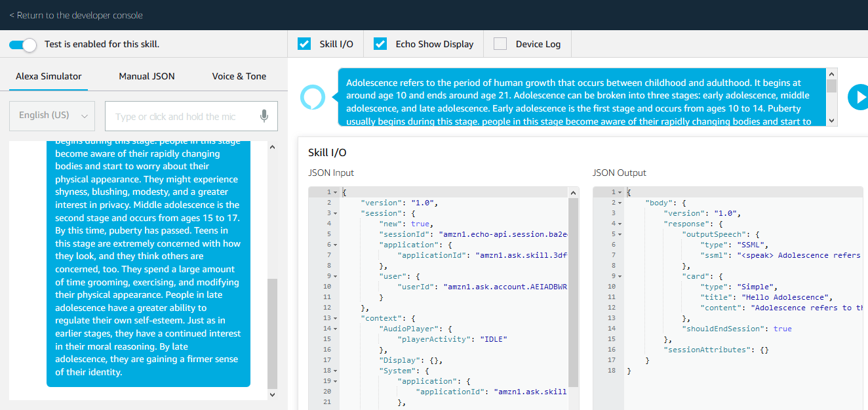
Task: Click the card content string in output
Action: [806, 308]
